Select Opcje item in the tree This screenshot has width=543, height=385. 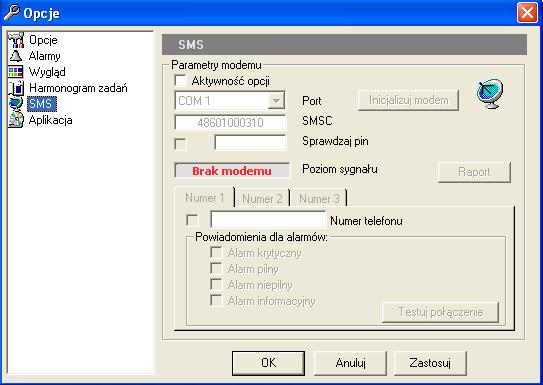[43, 40]
